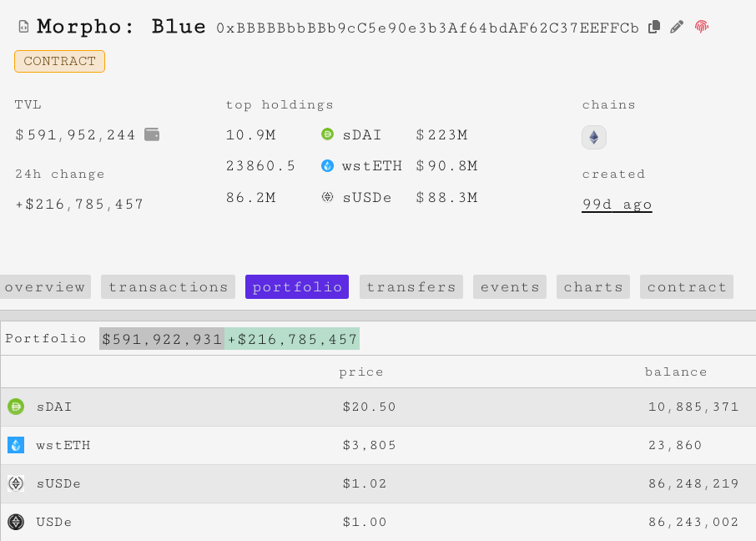The image size is (756, 541).
Task: Click sUSDe balance 86,248,219
Action: 693,483
